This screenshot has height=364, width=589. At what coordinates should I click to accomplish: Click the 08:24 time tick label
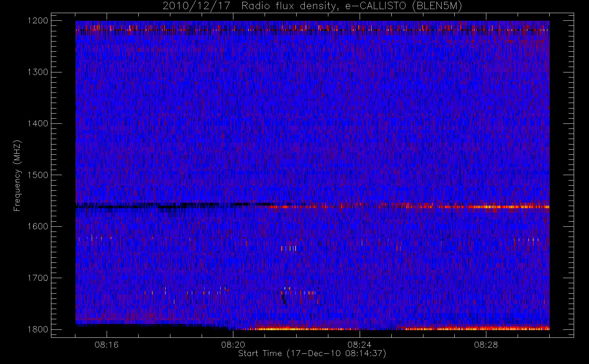point(359,345)
